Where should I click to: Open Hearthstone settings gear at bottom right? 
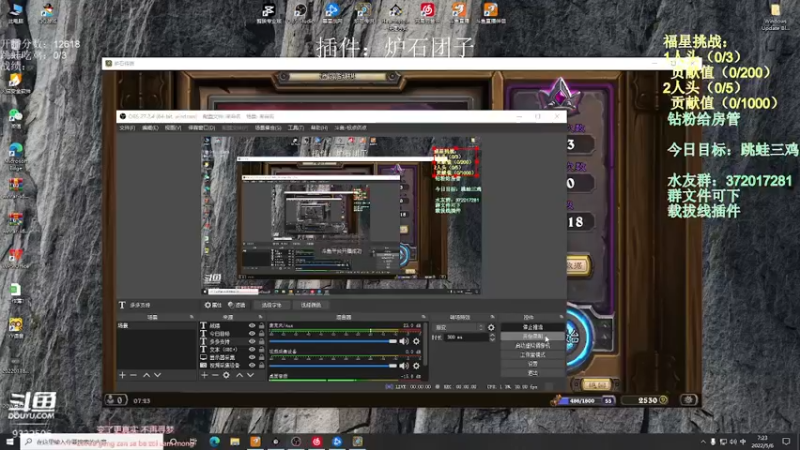click(x=688, y=400)
